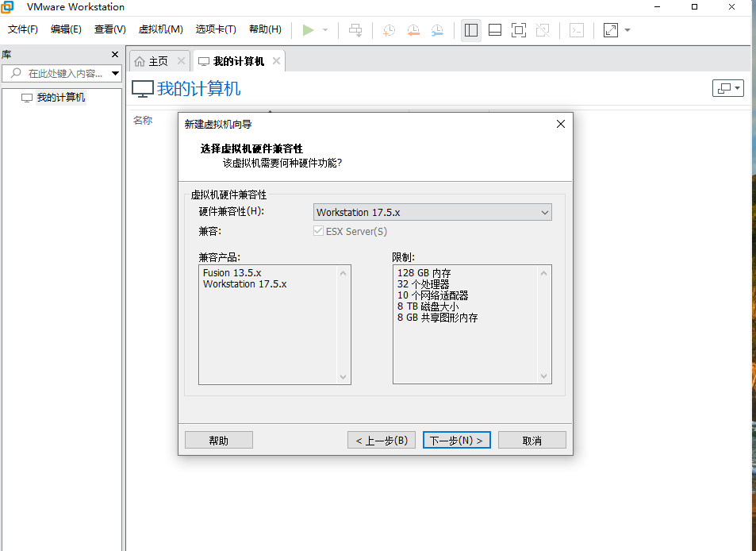
Task: Cancel the wizard with 取消 button
Action: (x=532, y=440)
